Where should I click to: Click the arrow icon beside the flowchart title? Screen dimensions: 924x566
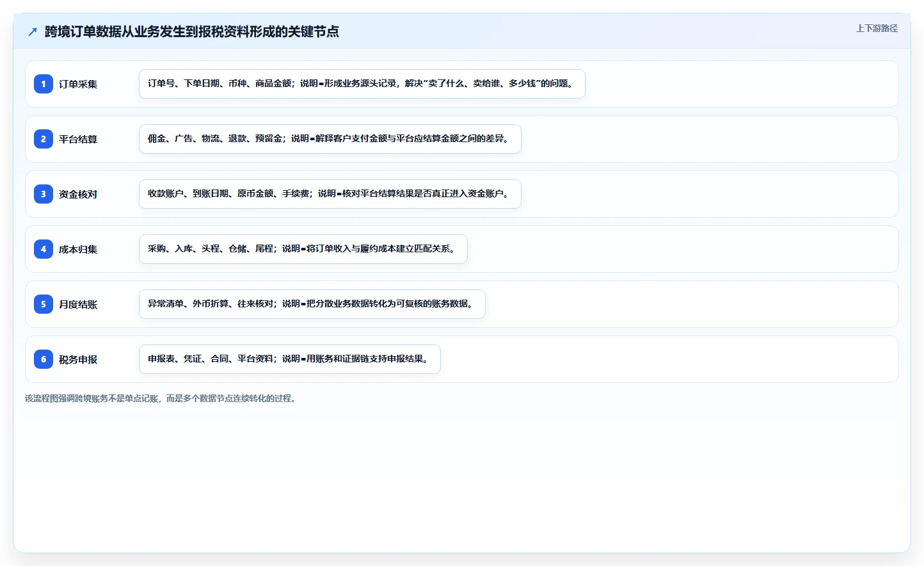[x=33, y=31]
